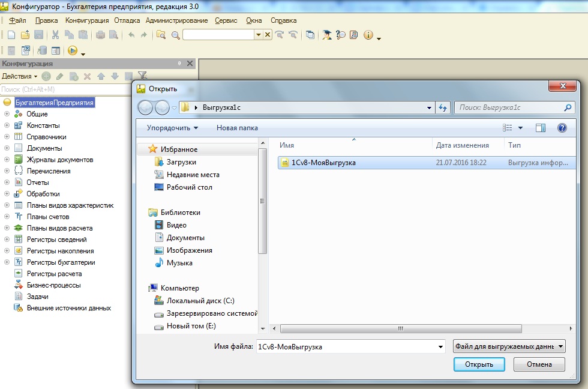Viewport: 588px width, 389px height.
Task: Open the Упорядочить dropdown in dialog
Action: 172,128
